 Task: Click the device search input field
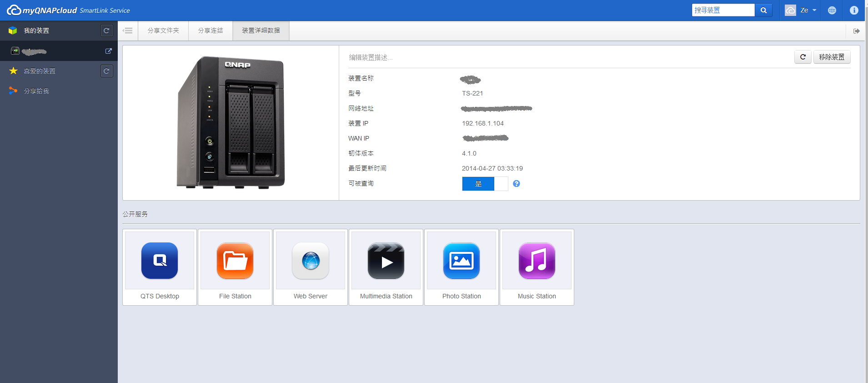723,10
